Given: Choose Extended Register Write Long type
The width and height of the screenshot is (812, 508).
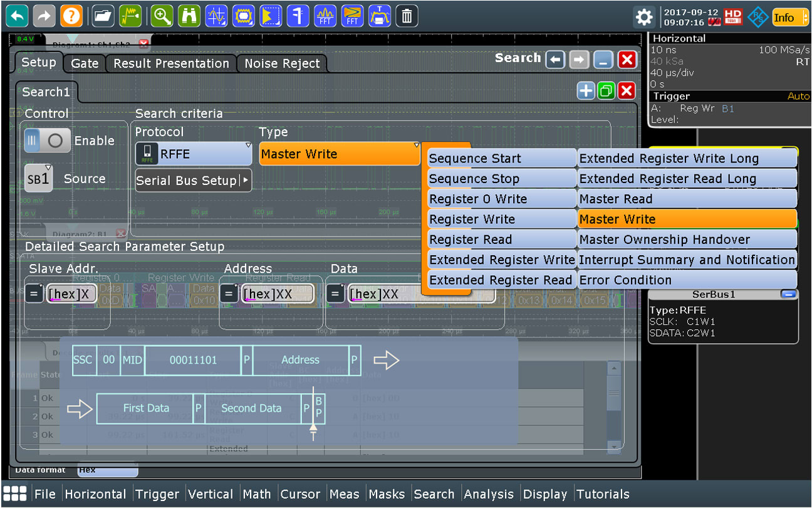Looking at the screenshot, I should [687, 159].
